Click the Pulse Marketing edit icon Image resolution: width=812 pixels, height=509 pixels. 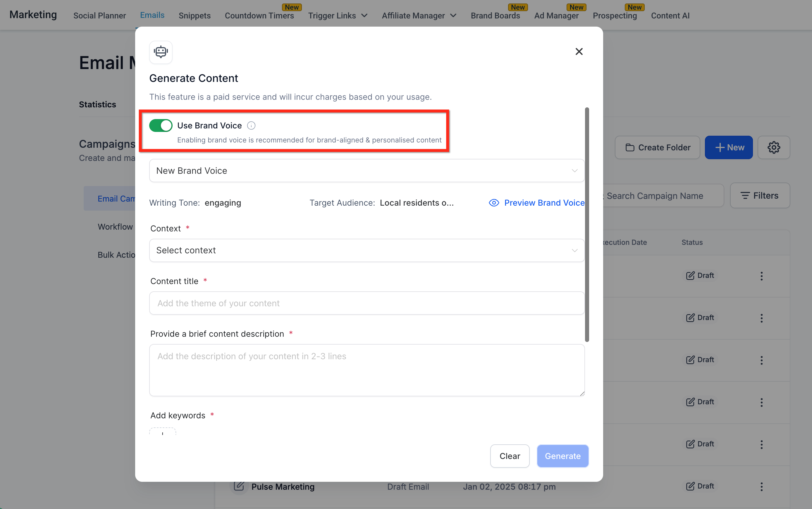coord(239,486)
